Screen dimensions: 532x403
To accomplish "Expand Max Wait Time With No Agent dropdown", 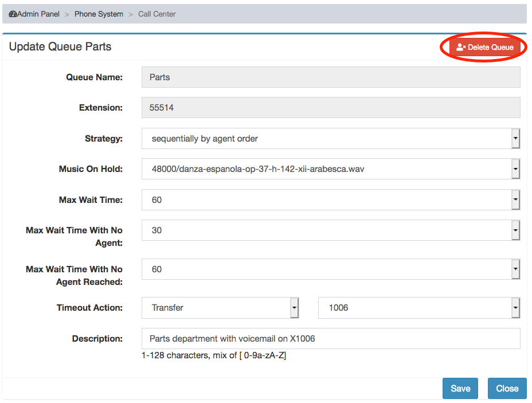I will (515, 230).
